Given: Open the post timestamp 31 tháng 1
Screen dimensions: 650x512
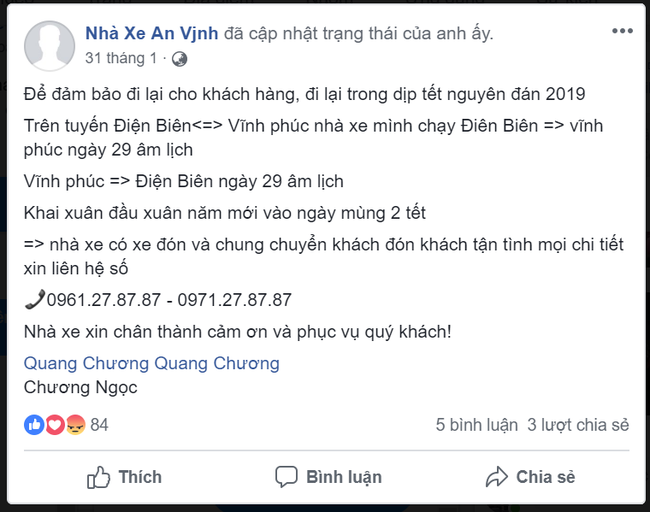Looking at the screenshot, I should pyautogui.click(x=121, y=59).
